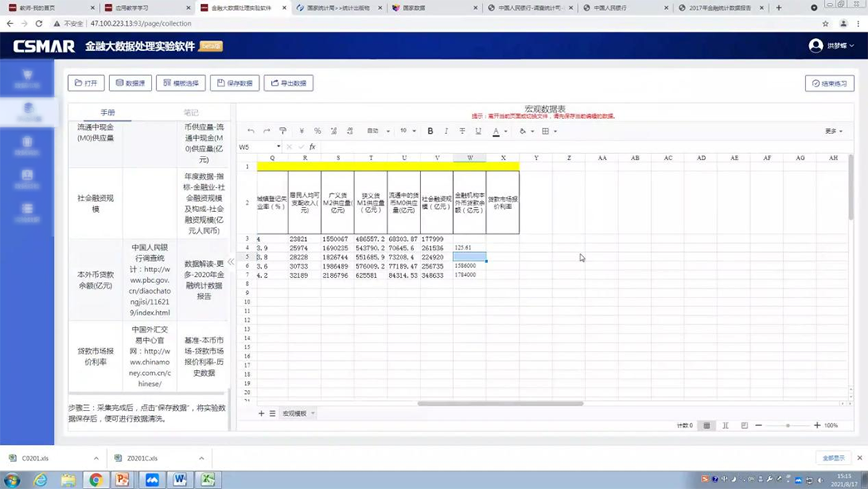
Task: Select the format painter tool
Action: point(283,131)
